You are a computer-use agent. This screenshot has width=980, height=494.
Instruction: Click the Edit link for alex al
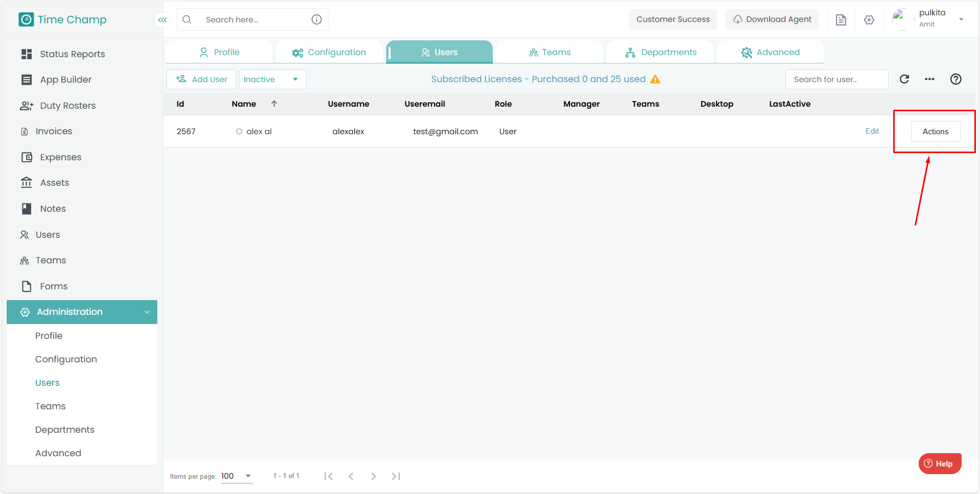872,131
